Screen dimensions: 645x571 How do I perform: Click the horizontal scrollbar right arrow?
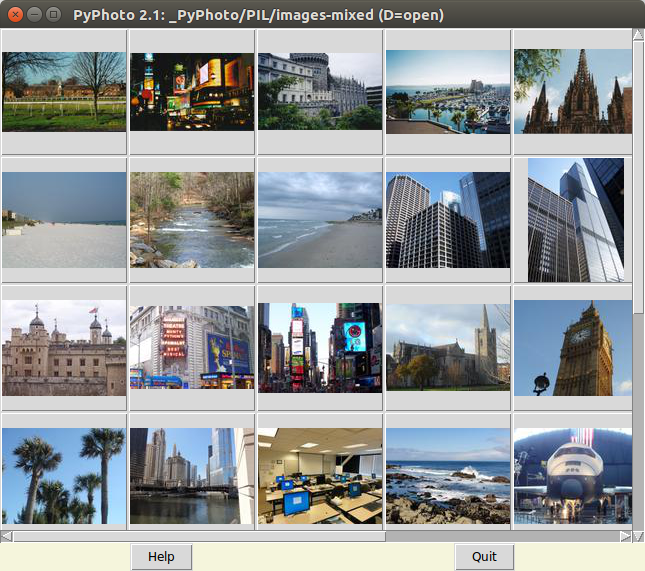tap(626, 536)
